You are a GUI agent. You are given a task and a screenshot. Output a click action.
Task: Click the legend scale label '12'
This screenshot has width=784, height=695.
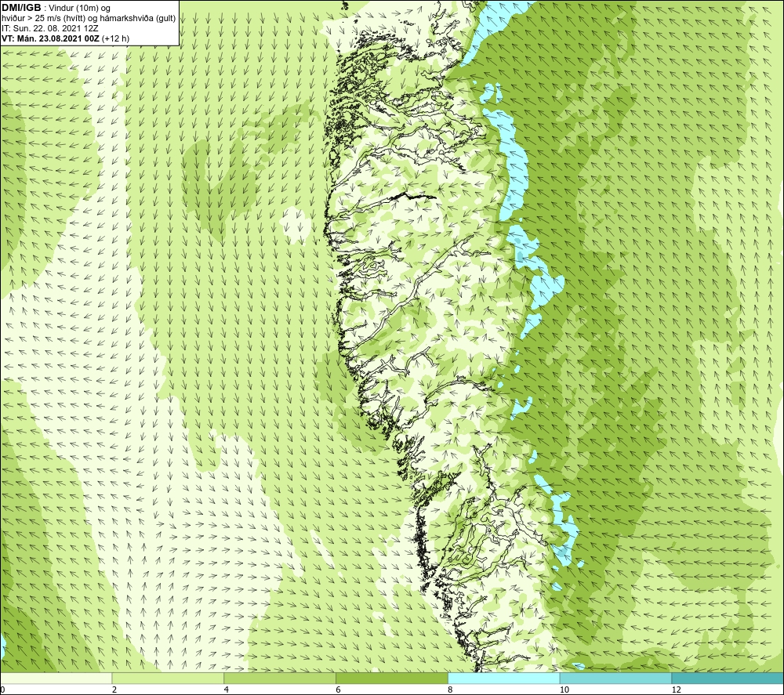coord(677,690)
